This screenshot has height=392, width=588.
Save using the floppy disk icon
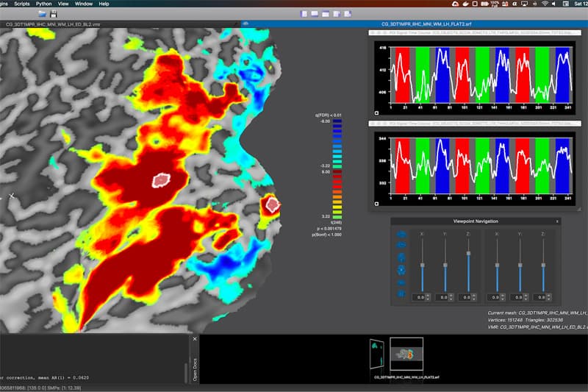click(54, 14)
